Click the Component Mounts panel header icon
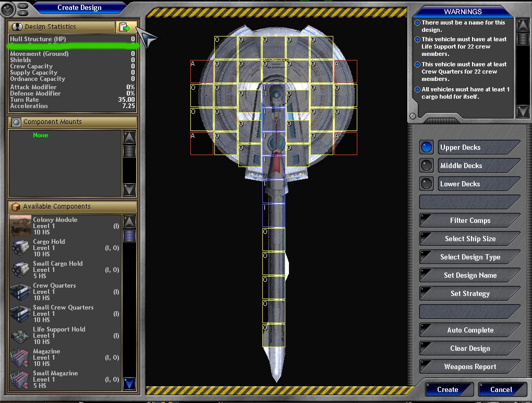 (16, 122)
